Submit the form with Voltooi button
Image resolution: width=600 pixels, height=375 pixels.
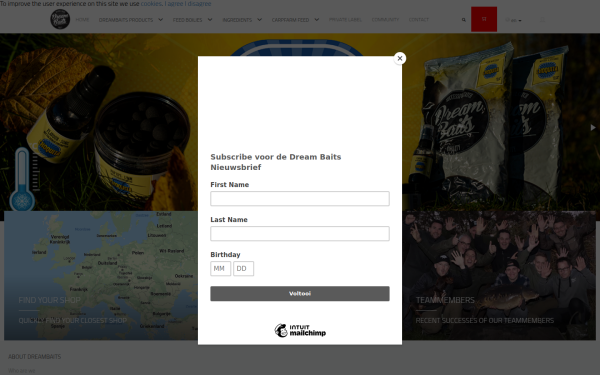coord(300,293)
